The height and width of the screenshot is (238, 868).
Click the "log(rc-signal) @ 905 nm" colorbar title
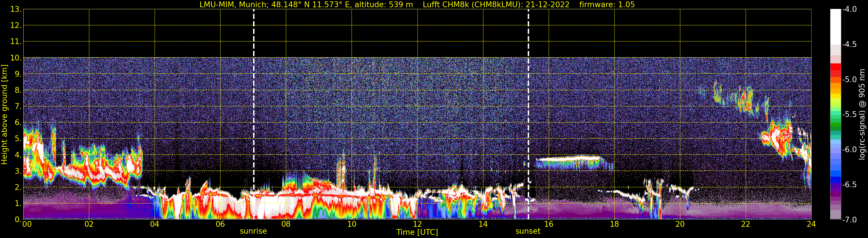862,114
